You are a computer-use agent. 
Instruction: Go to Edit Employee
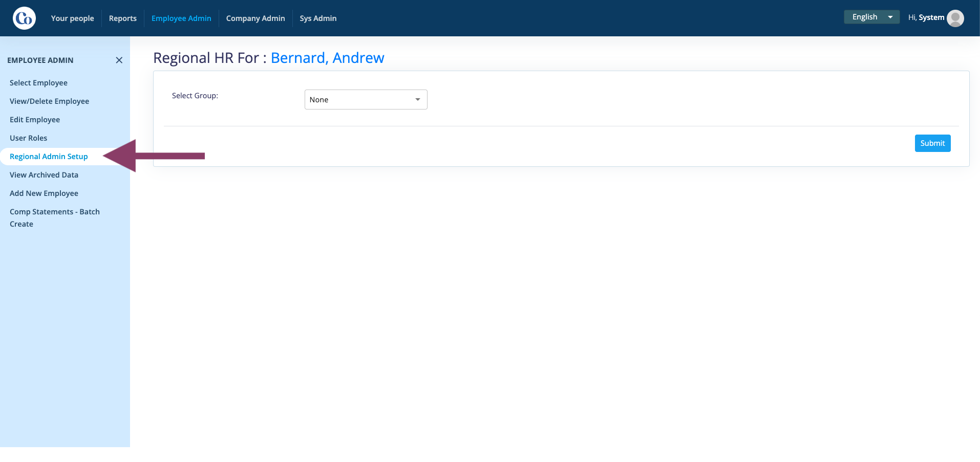[35, 120]
